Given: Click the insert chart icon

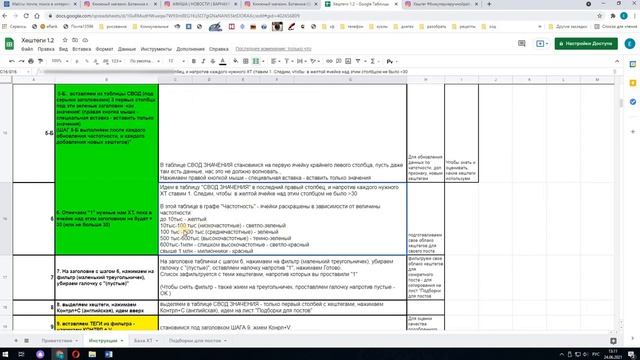Looking at the screenshot, I should [x=348, y=61].
